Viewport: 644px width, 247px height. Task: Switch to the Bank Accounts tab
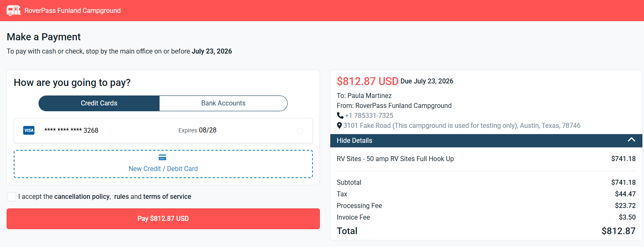223,103
